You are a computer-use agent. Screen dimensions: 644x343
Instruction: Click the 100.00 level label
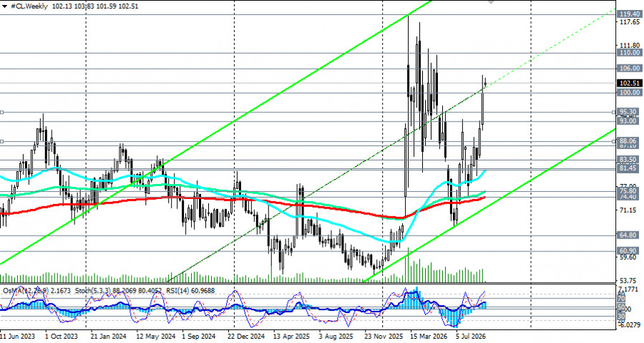pyautogui.click(x=630, y=92)
